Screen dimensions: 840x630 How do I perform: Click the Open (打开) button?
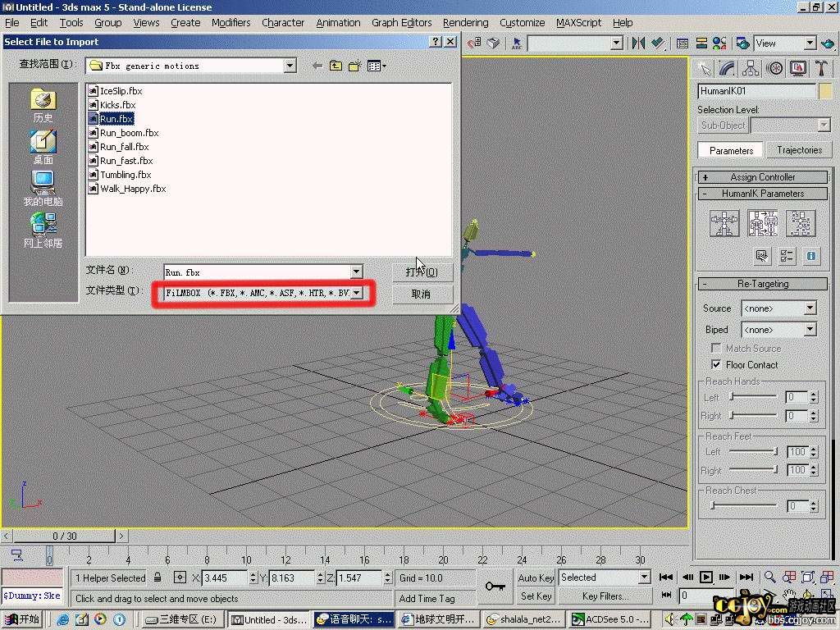422,272
